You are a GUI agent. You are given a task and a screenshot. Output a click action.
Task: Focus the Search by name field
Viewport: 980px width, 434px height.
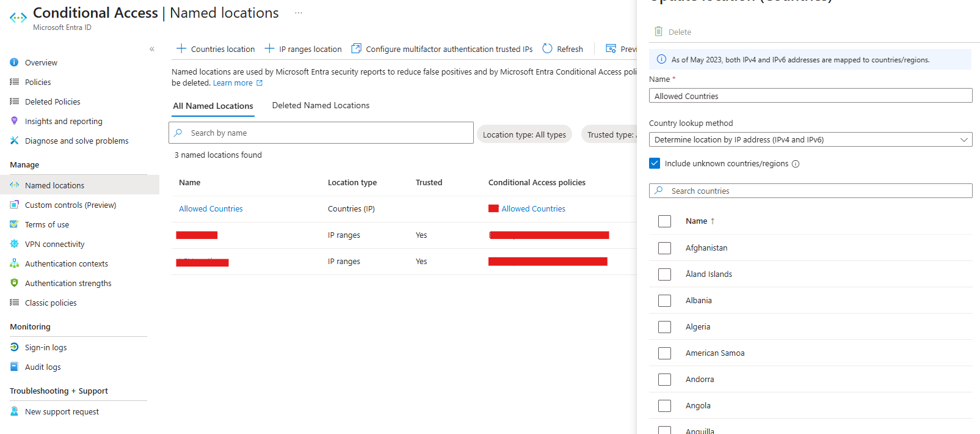tap(321, 133)
